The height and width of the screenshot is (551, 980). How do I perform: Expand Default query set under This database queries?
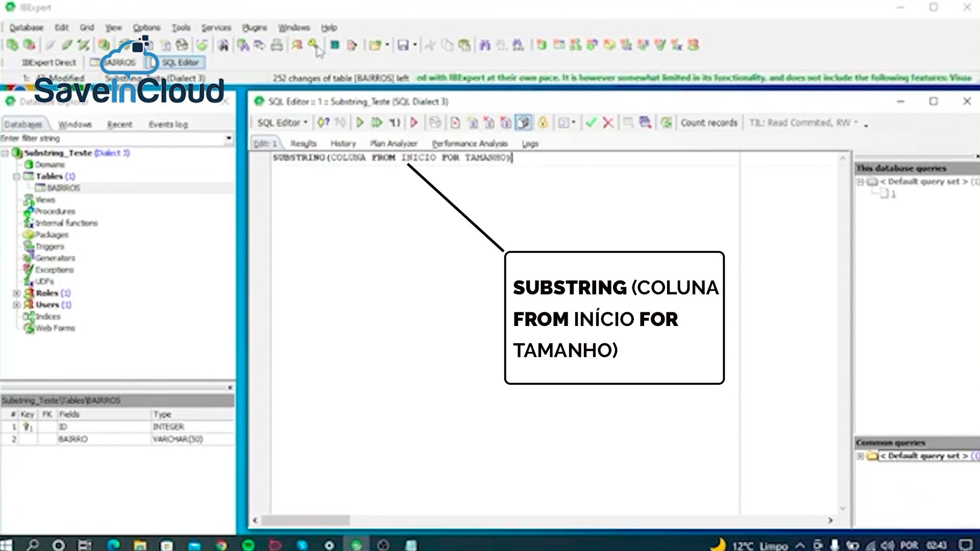point(860,182)
